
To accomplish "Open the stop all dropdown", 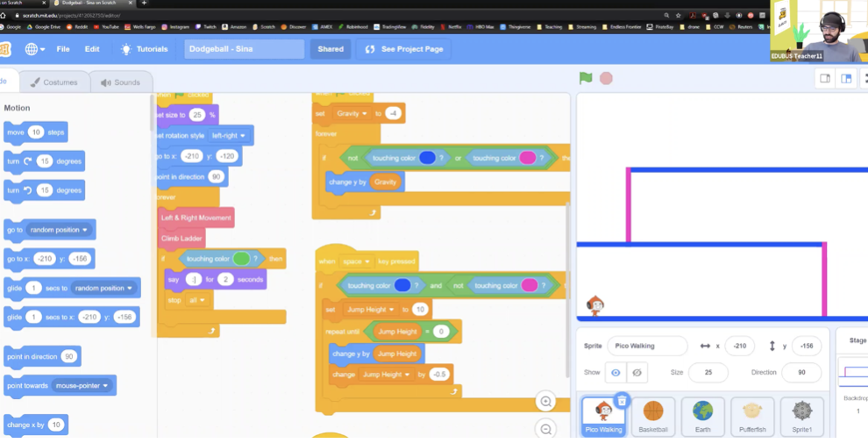I will [196, 300].
